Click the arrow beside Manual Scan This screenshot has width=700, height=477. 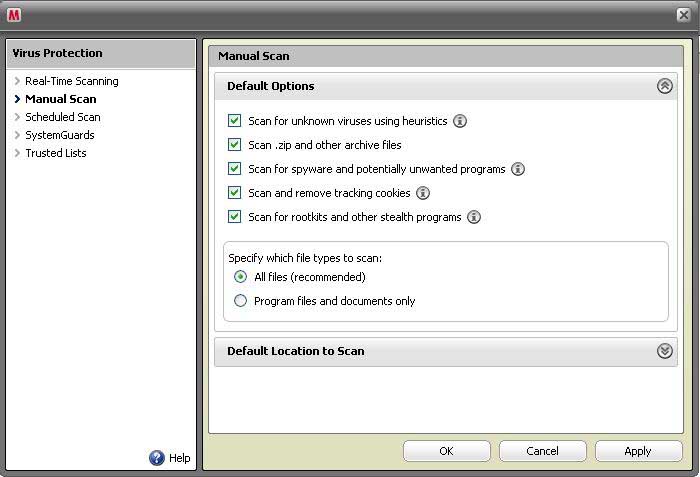(17, 99)
